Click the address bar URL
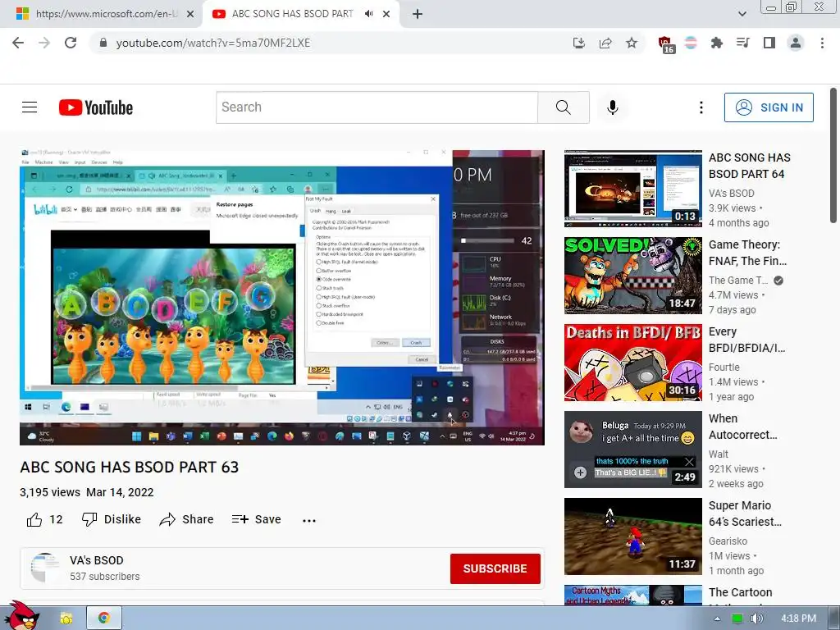 pos(213,43)
